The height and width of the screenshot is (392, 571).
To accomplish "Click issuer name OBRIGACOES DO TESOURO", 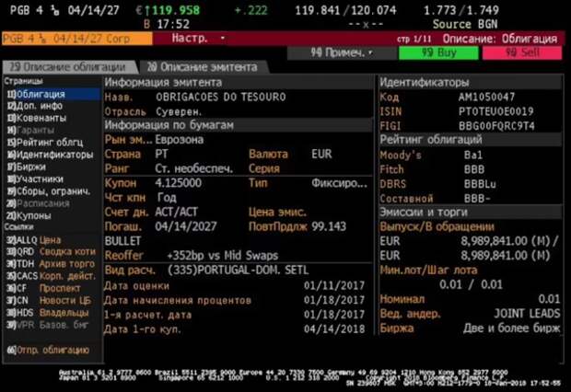I will click(221, 98).
